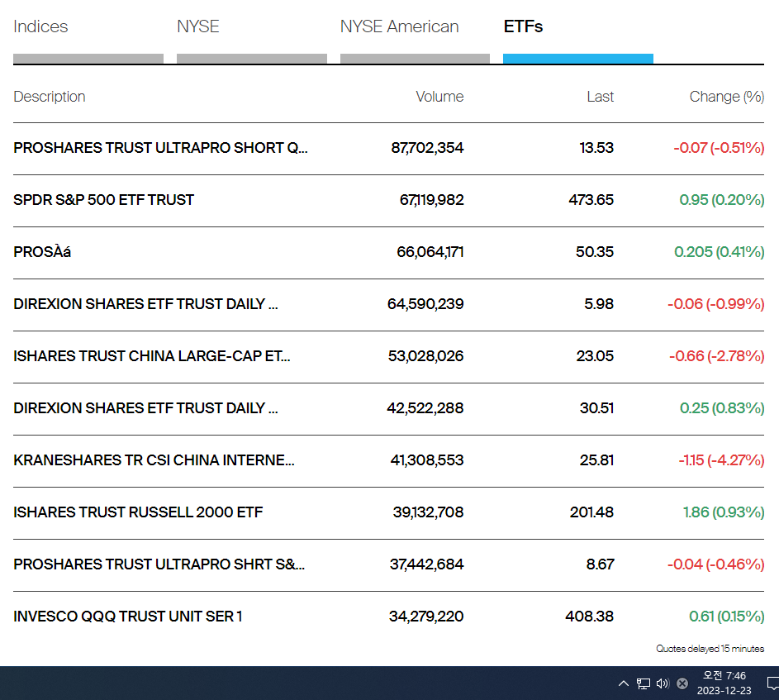Click the circled X tray icon

tap(682, 683)
